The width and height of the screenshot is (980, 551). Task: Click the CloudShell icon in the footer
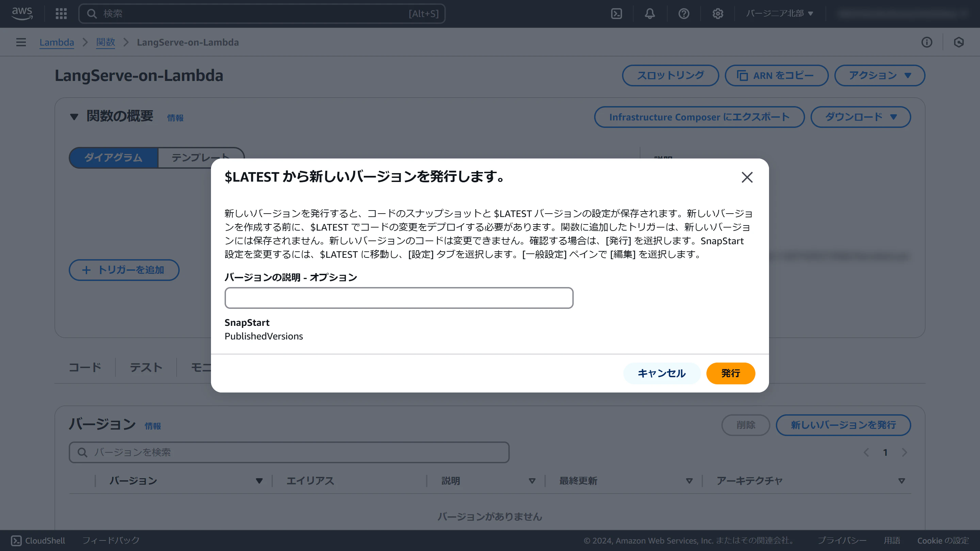(16, 540)
